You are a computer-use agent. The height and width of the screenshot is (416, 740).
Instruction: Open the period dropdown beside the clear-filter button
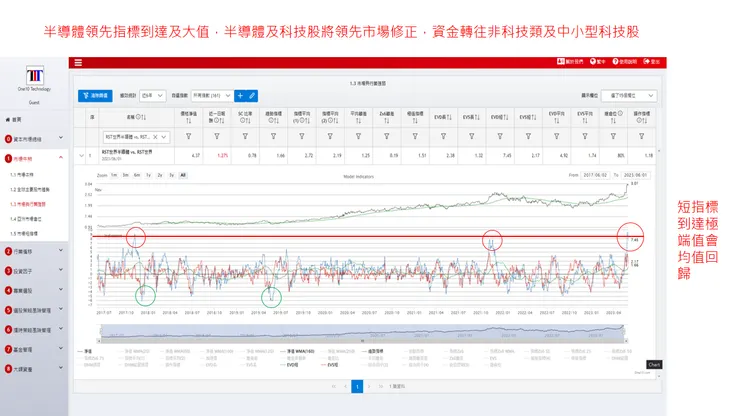click(x=152, y=96)
